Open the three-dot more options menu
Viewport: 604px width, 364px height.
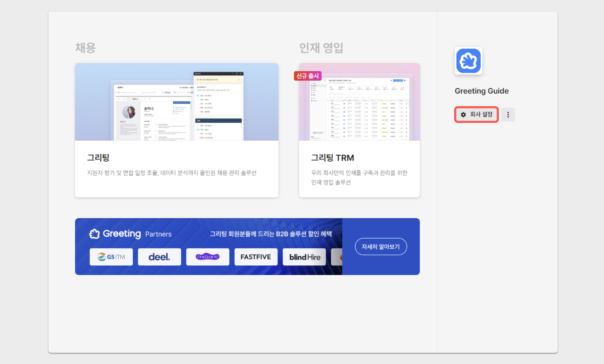point(508,115)
